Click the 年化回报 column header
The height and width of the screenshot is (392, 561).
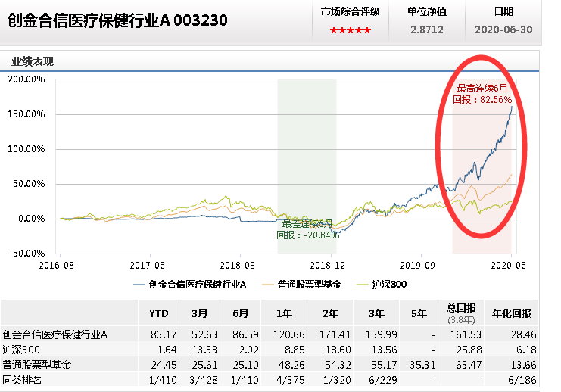click(x=511, y=313)
